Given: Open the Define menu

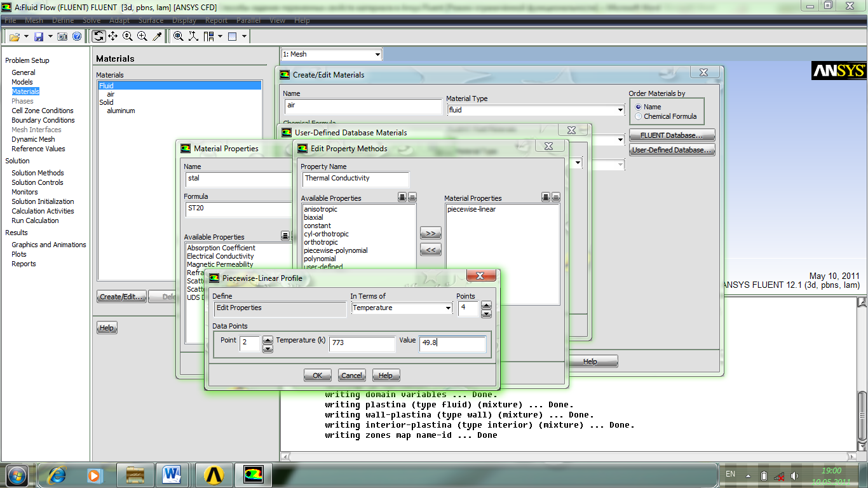Looking at the screenshot, I should (x=63, y=20).
